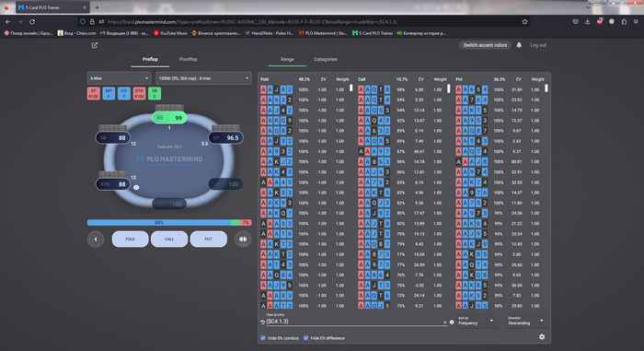The width and height of the screenshot is (644, 351).
Task: Click the SB seat showing 88
Action: (113, 138)
